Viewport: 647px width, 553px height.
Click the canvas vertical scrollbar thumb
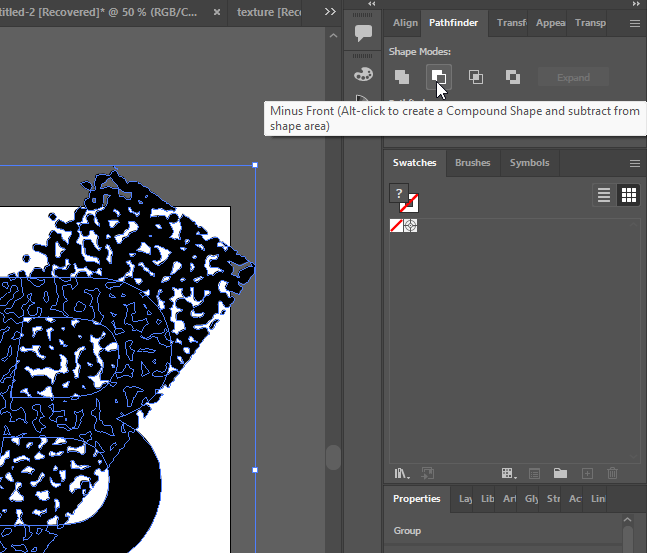[333, 457]
